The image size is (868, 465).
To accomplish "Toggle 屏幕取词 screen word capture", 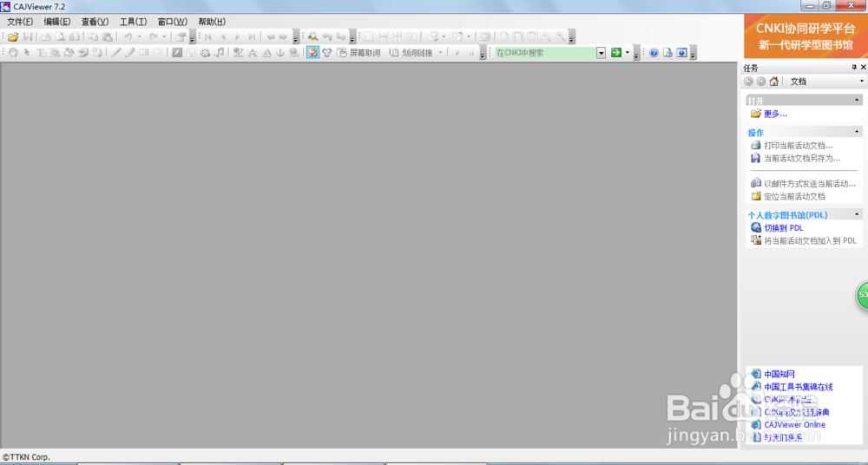I will pyautogui.click(x=358, y=53).
